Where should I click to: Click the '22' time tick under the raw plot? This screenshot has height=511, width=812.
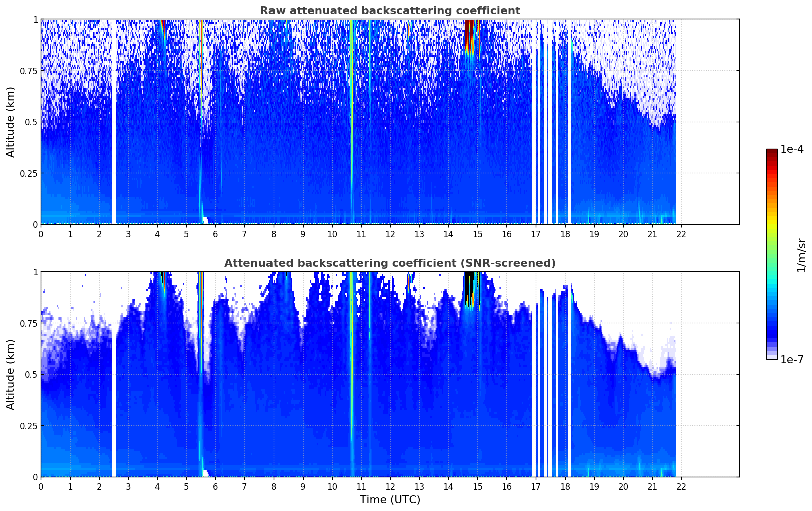coord(681,234)
